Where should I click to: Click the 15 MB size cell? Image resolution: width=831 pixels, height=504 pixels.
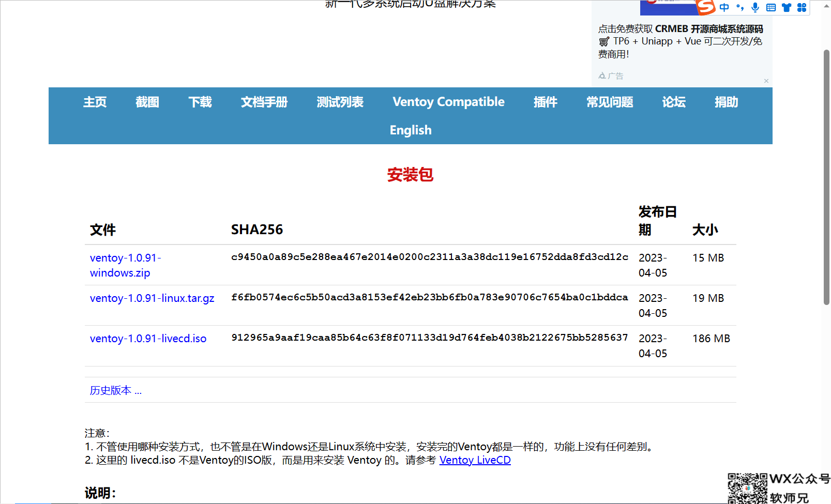pyautogui.click(x=708, y=258)
